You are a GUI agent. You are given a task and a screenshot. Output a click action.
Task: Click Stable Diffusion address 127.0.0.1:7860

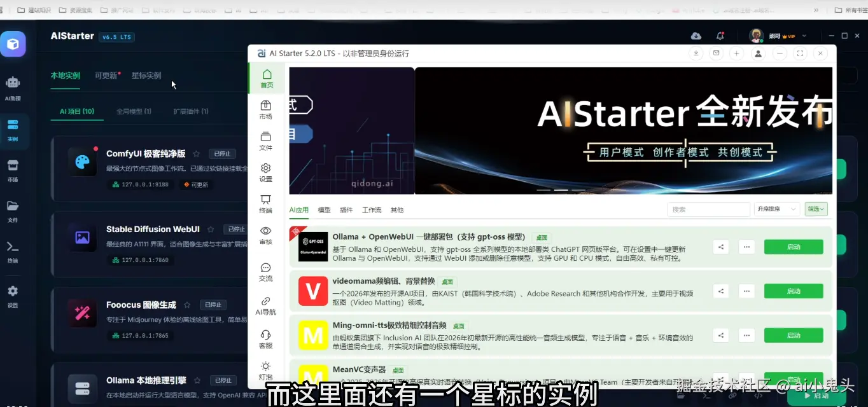(140, 260)
